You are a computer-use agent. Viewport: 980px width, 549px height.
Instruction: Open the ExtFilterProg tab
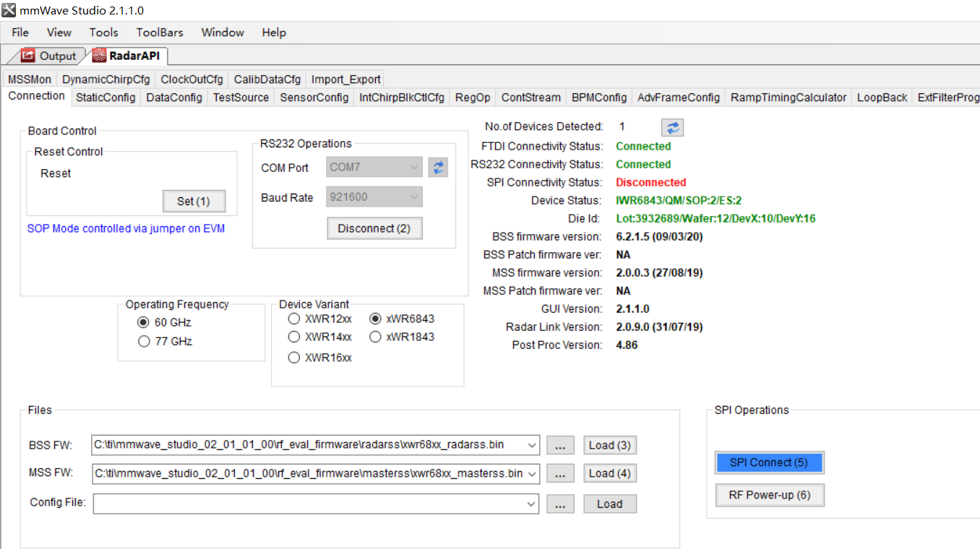(947, 98)
